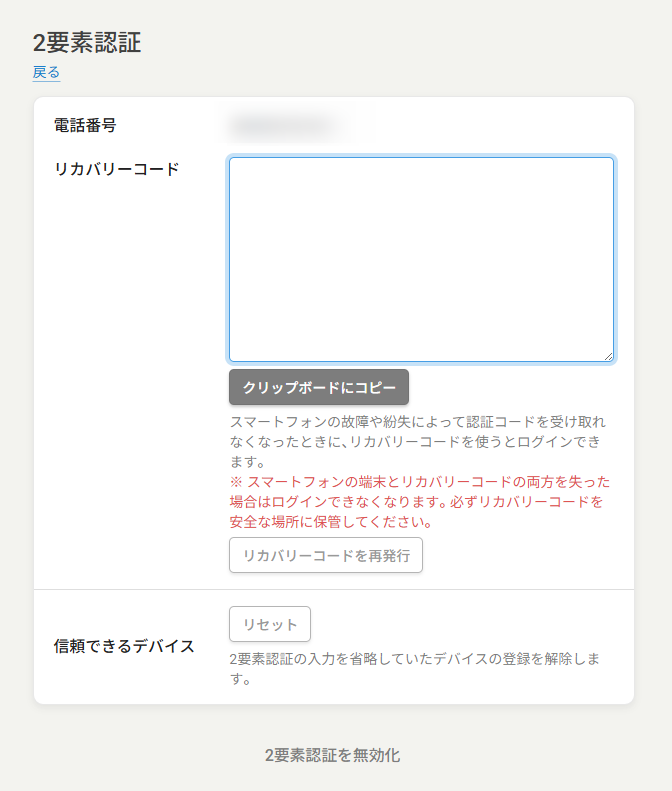Click the text area resize handle
Viewport: 672px width, 791px height.
pos(607,355)
